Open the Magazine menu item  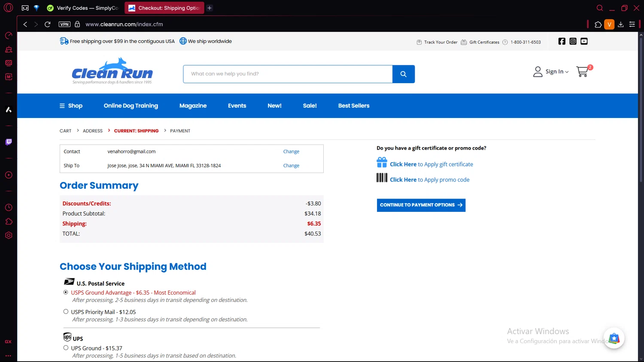[x=193, y=106]
